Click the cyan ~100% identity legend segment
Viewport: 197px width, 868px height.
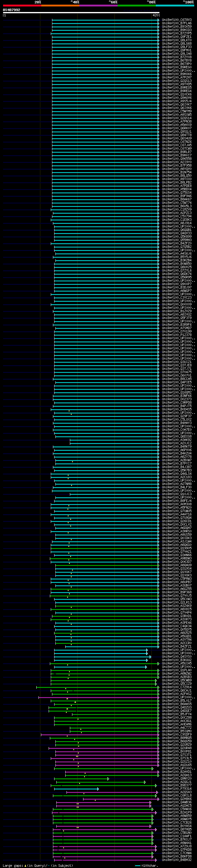tap(175, 6)
